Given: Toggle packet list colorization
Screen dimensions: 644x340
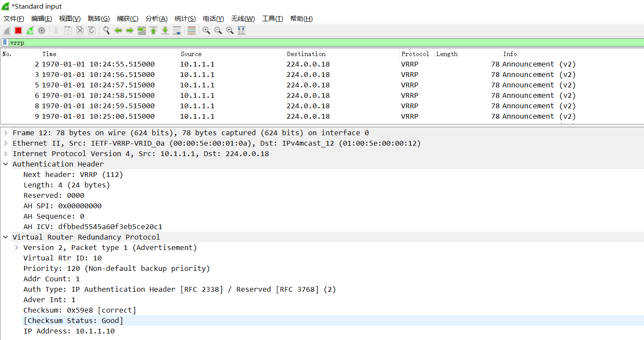Looking at the screenshot, I should pos(192,30).
